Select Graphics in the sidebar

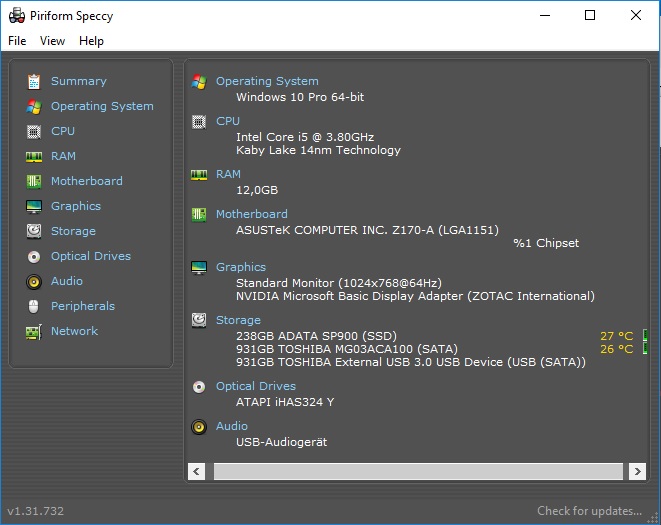(x=76, y=206)
